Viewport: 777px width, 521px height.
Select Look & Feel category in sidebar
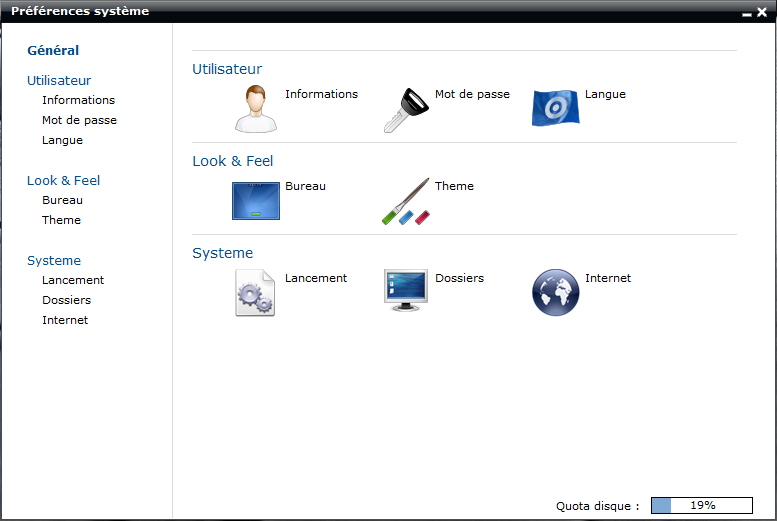pos(63,180)
